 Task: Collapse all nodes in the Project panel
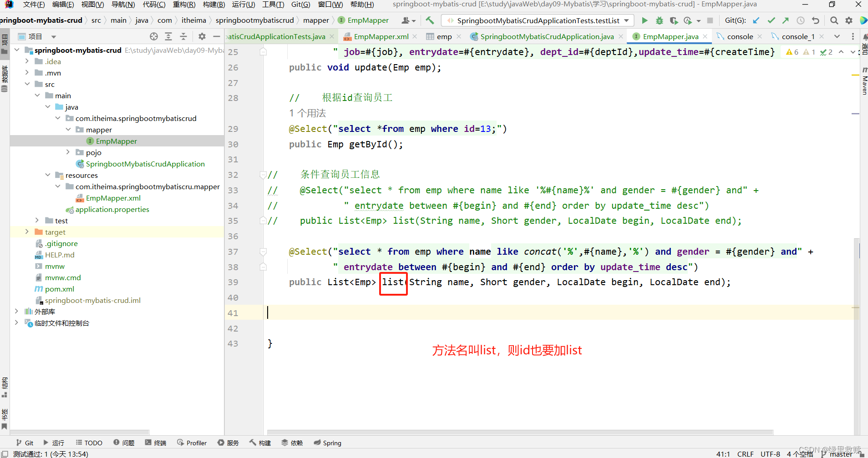[184, 36]
